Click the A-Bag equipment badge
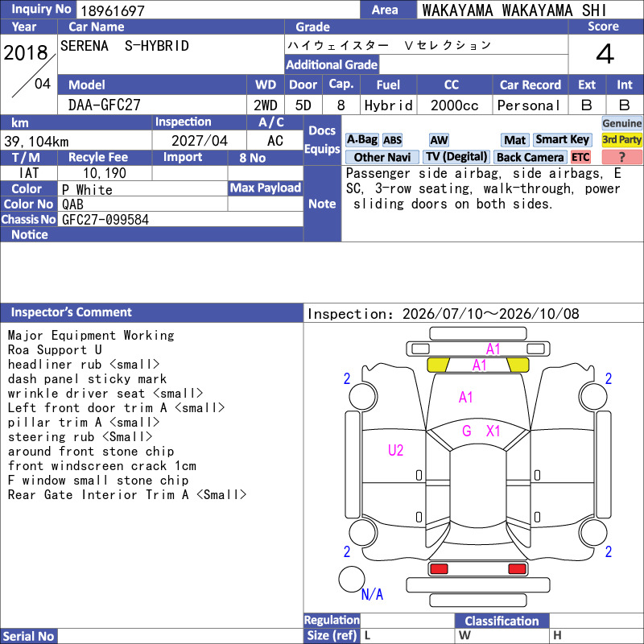Viewport: 644px width, 644px height. coord(361,139)
